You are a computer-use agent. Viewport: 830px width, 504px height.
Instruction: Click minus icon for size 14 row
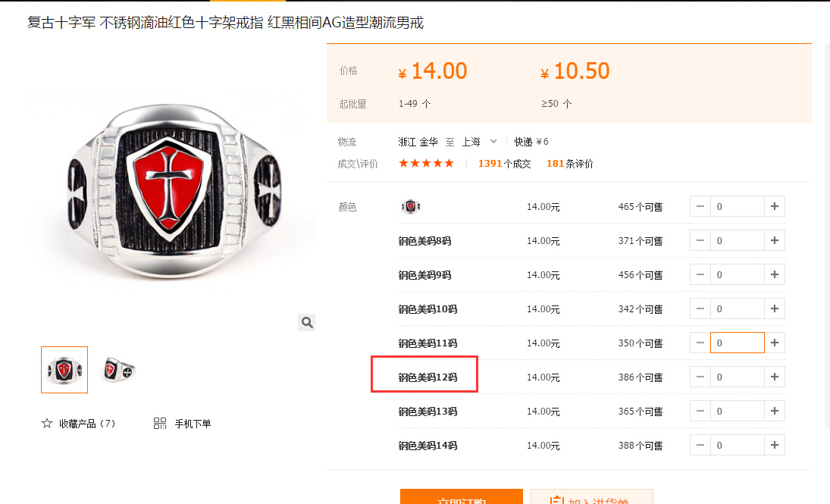[700, 445]
